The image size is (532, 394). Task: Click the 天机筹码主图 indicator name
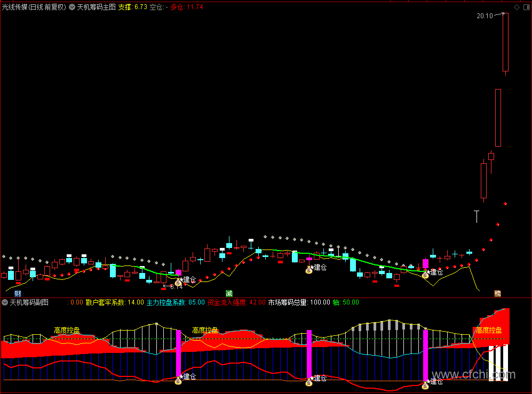click(x=97, y=7)
